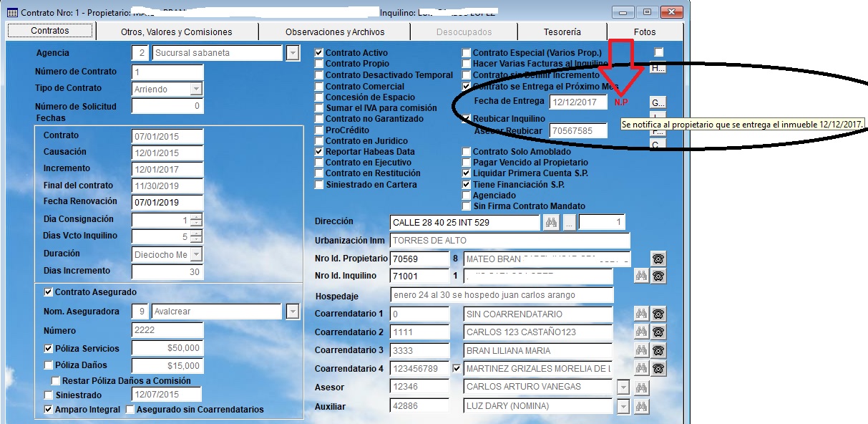The width and height of the screenshot is (868, 424).
Task: Click the phone icon for Coarrendatario 1
Action: pos(658,314)
